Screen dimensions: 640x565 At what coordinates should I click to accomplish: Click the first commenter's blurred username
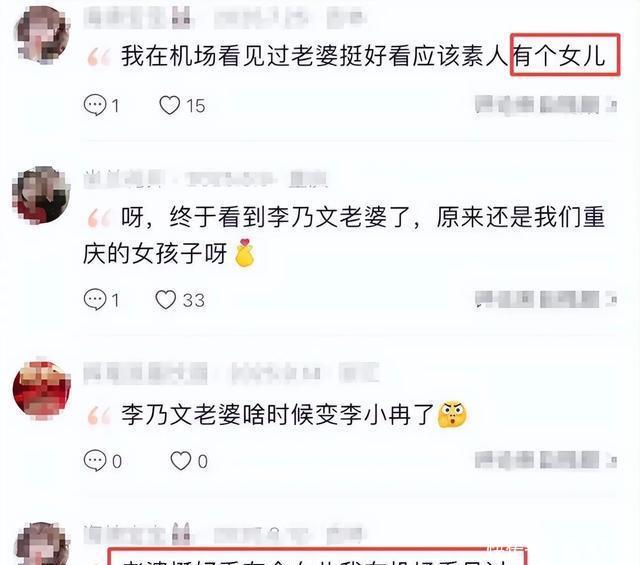[138, 18]
